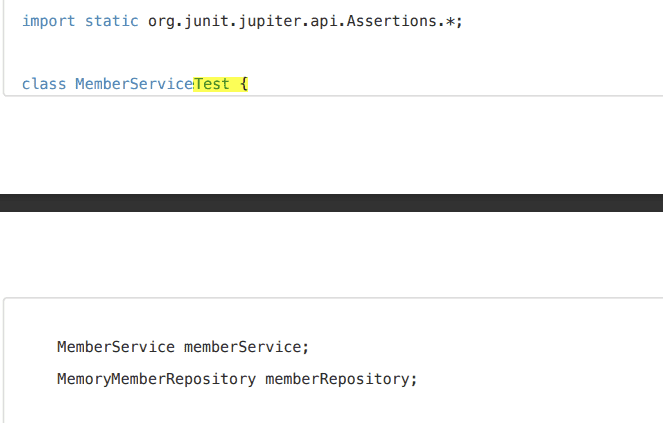This screenshot has height=423, width=663.
Task: Click the "class" keyword
Action: [x=44, y=84]
